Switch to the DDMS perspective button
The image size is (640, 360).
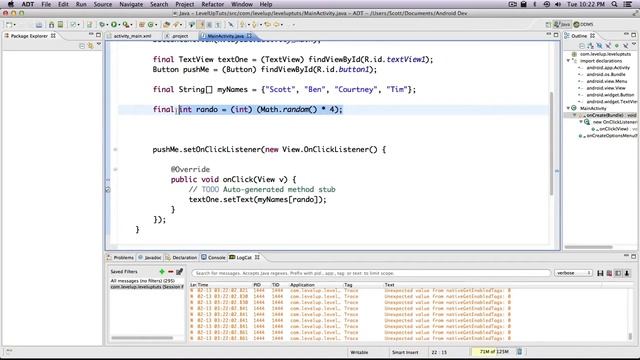[x=583, y=24]
